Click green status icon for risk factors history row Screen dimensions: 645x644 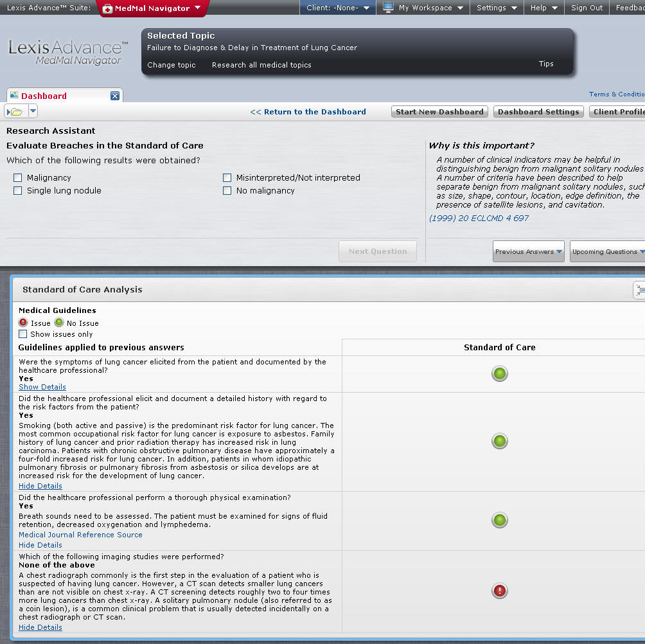(499, 441)
